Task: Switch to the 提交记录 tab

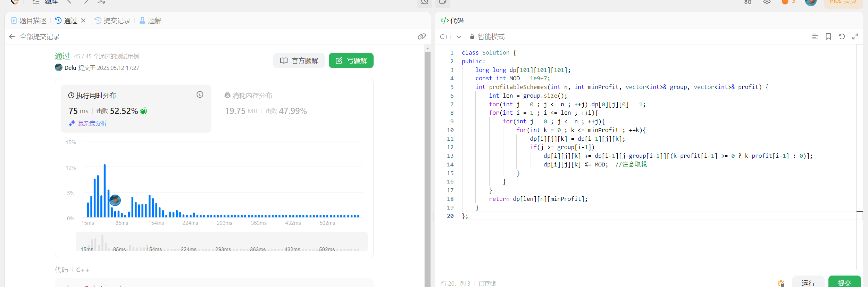Action: (x=112, y=20)
